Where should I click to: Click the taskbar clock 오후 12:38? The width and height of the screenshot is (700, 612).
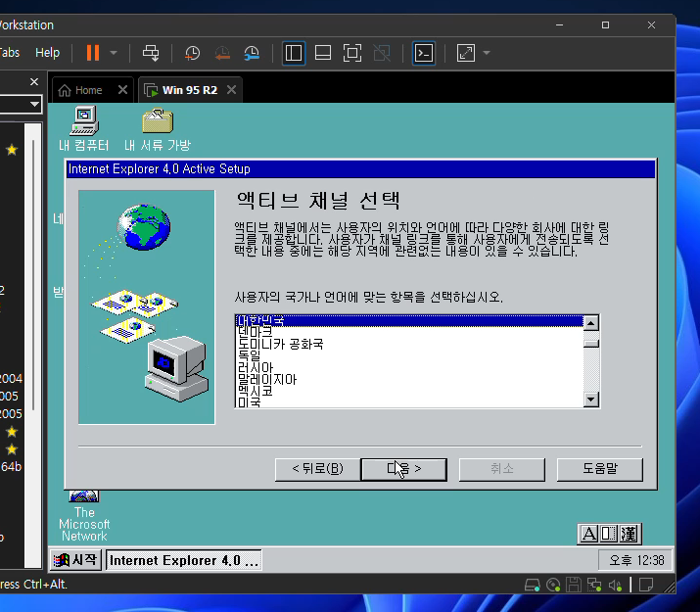pyautogui.click(x=635, y=560)
